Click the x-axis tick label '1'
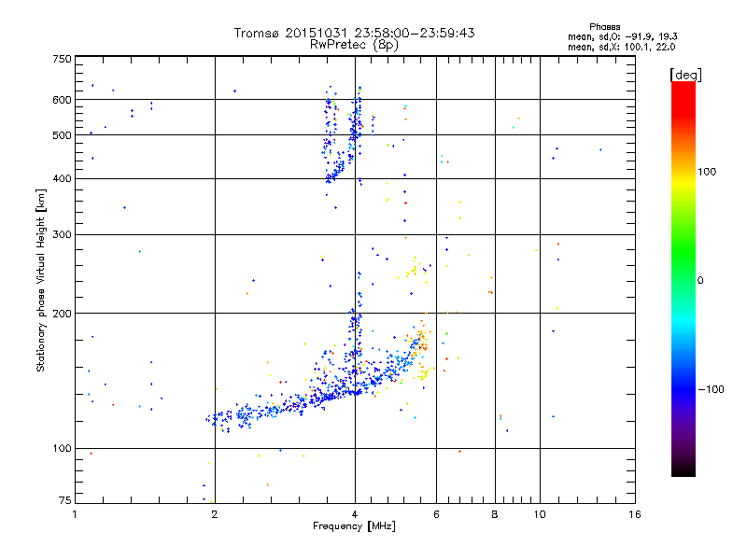This screenshot has height=560, width=747. coord(75,515)
